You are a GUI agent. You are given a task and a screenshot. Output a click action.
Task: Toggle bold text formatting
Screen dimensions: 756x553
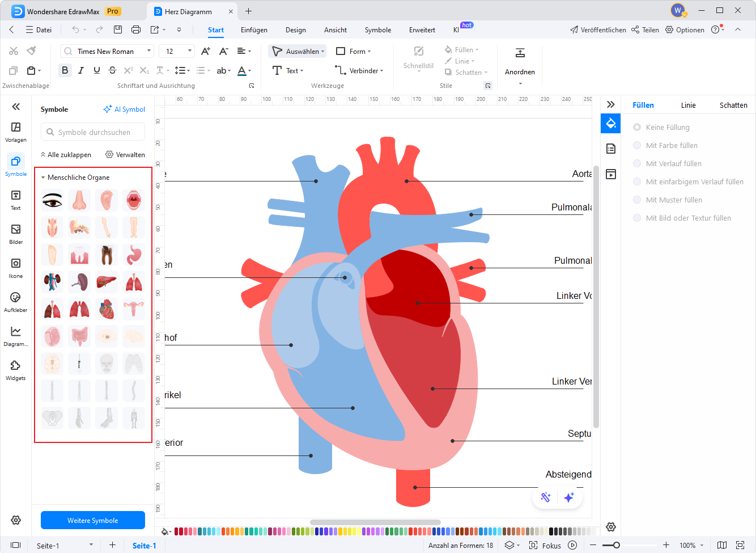click(65, 70)
